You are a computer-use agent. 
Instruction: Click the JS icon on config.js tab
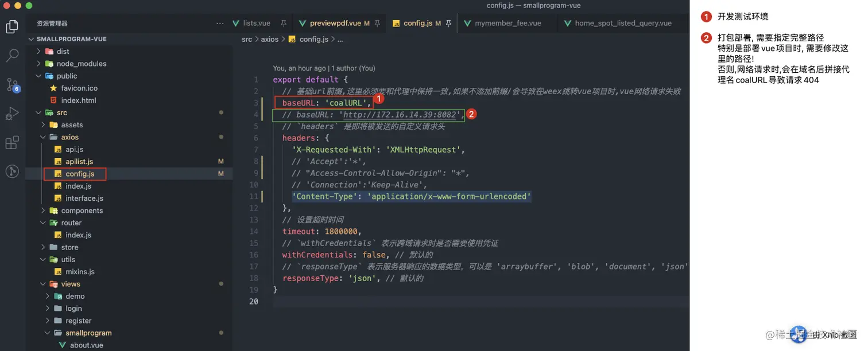[396, 24]
